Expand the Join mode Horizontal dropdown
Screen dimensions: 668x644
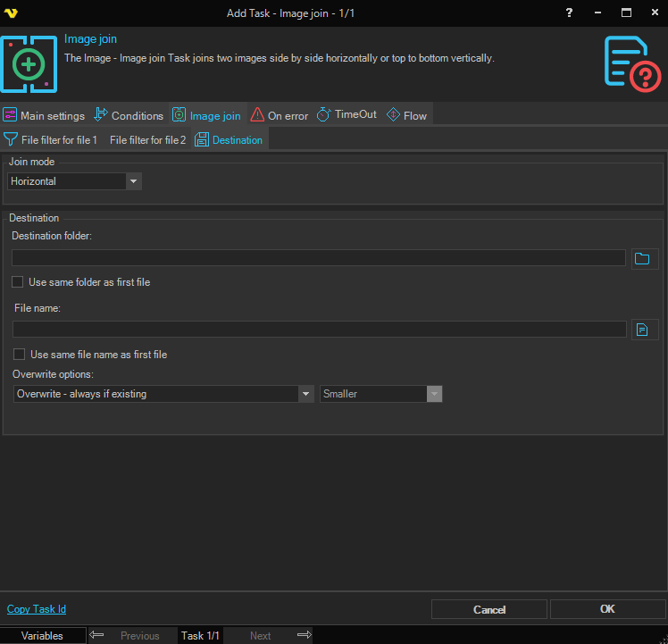point(134,181)
